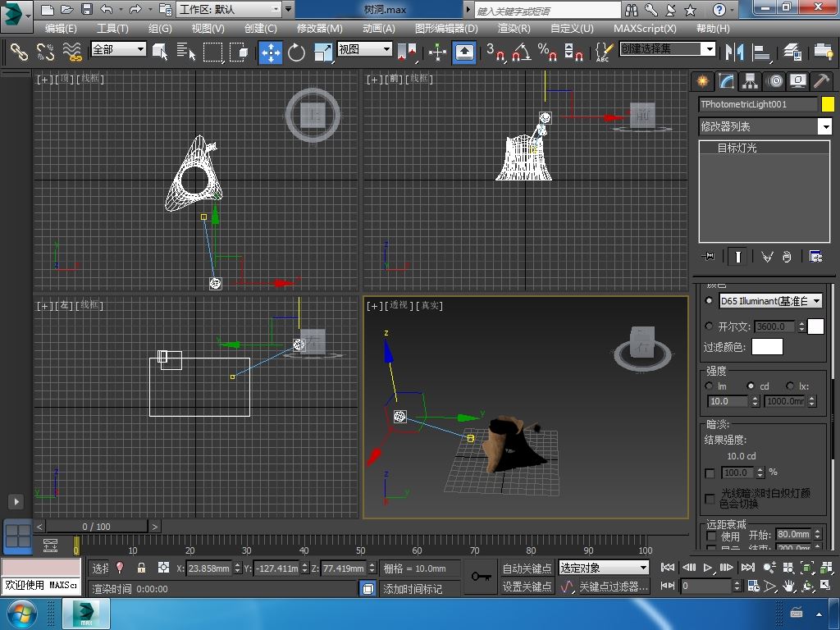Switch to the Create command panel tab
Screen dimensions: 840x630
pyautogui.click(x=702, y=81)
